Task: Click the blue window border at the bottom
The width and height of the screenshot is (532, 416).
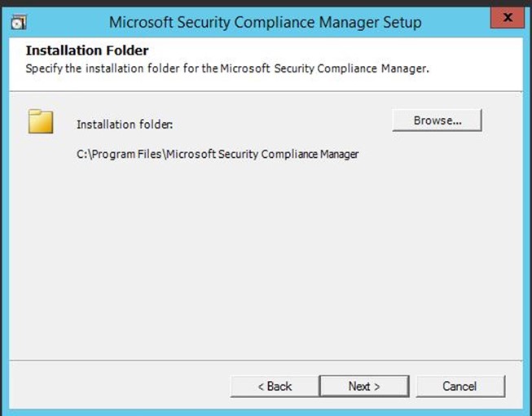Action: (266, 413)
